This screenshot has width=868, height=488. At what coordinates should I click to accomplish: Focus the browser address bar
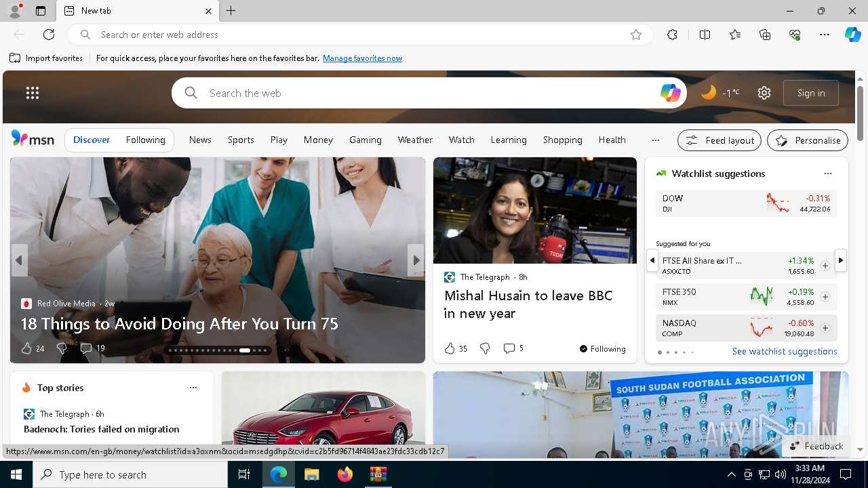click(359, 35)
